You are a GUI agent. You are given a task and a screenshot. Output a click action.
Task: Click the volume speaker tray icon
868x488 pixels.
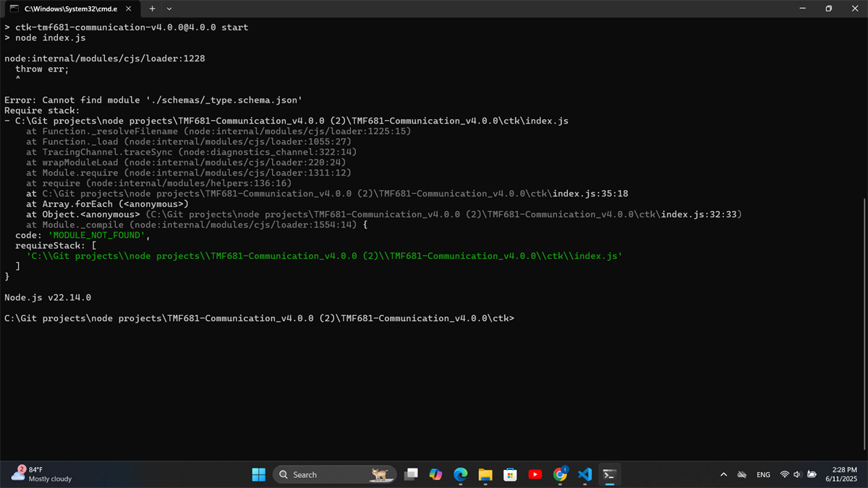coord(797,475)
